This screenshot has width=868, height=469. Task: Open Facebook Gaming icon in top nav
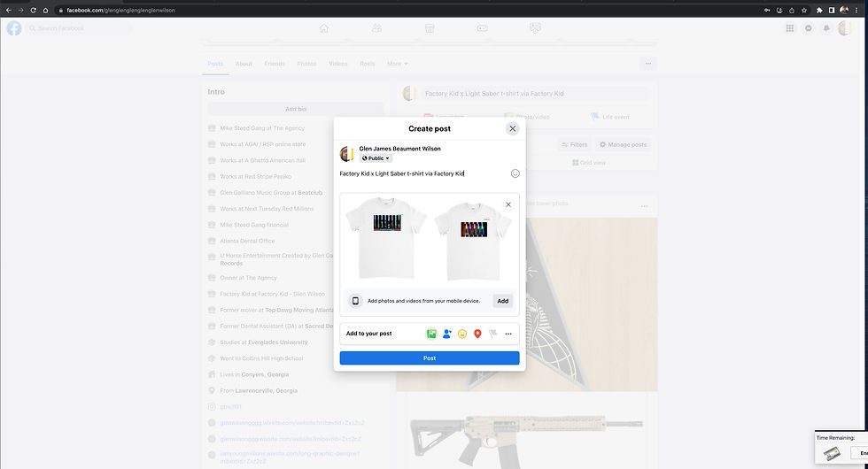(x=482, y=28)
